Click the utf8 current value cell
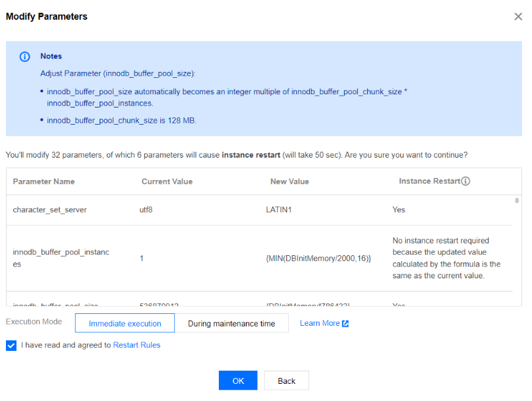This screenshot has width=532, height=401. (147, 210)
